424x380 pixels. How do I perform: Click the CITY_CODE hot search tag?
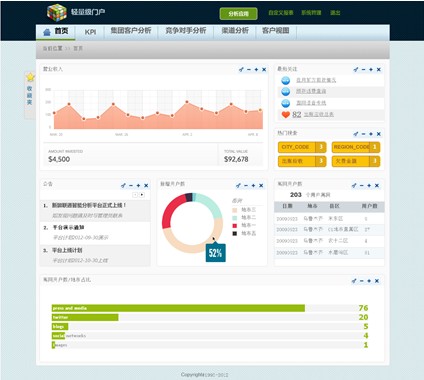[x=302, y=147]
